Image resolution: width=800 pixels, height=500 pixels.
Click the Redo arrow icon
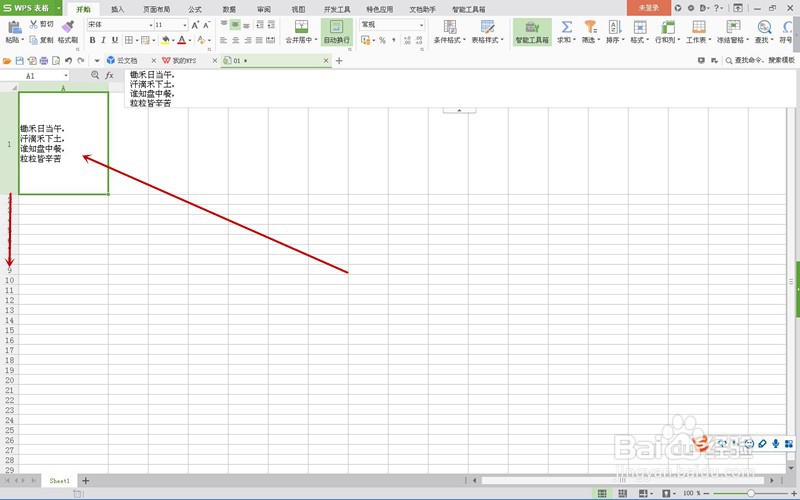tap(81, 61)
